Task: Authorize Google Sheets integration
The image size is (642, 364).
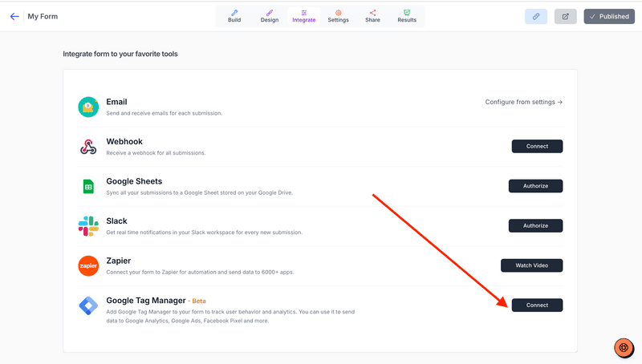Action: (x=535, y=186)
